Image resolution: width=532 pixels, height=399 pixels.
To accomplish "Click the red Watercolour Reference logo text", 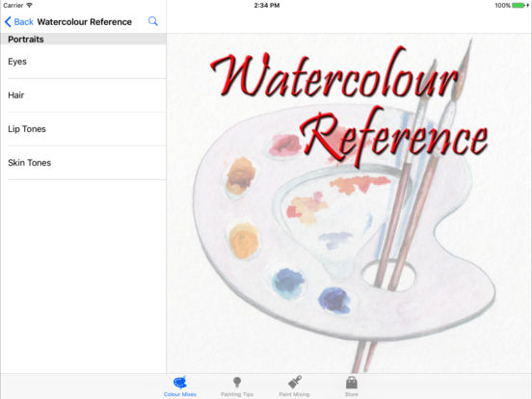I will pyautogui.click(x=350, y=107).
